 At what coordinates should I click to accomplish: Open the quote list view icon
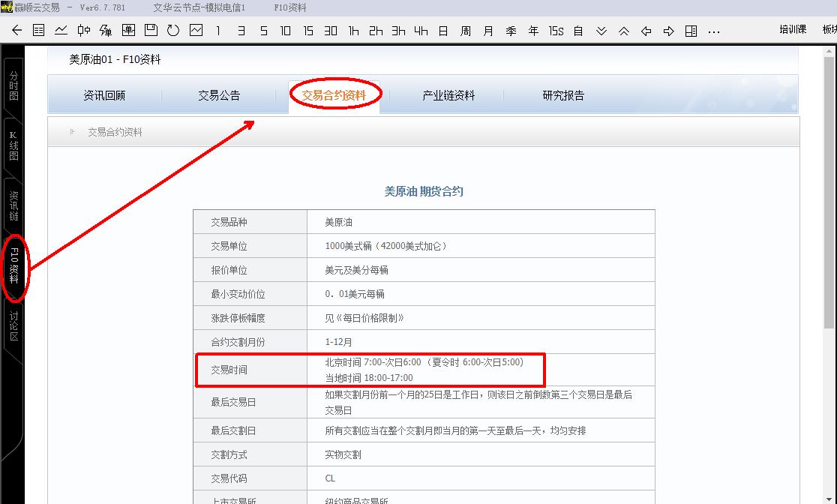pyautogui.click(x=38, y=31)
